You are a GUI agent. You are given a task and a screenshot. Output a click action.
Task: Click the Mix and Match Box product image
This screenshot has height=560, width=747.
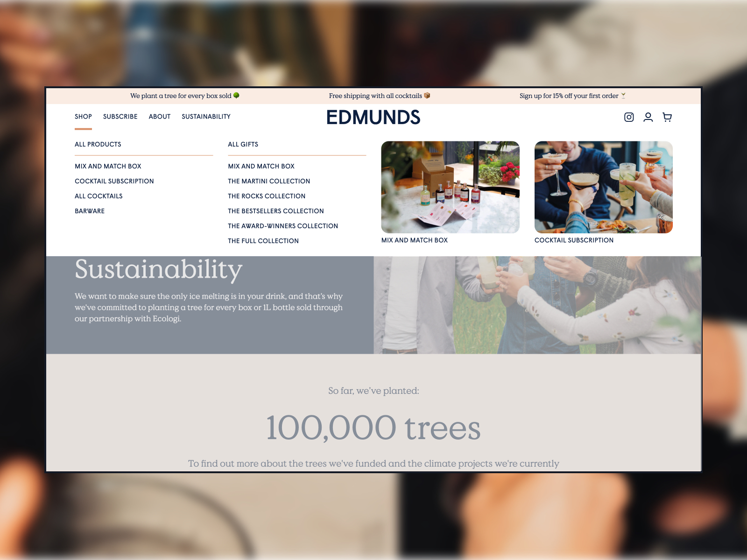click(450, 187)
